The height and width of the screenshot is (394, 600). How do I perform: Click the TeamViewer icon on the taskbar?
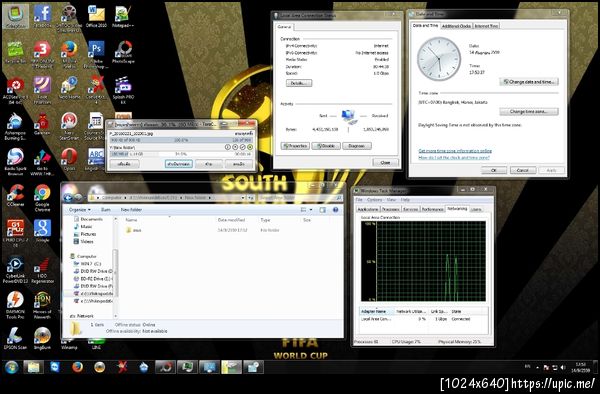pyautogui.click(x=55, y=367)
